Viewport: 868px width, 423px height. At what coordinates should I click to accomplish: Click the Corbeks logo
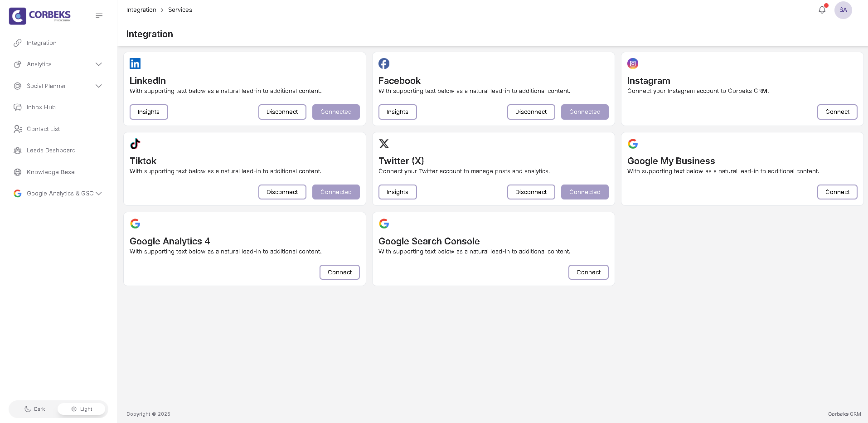[40, 16]
